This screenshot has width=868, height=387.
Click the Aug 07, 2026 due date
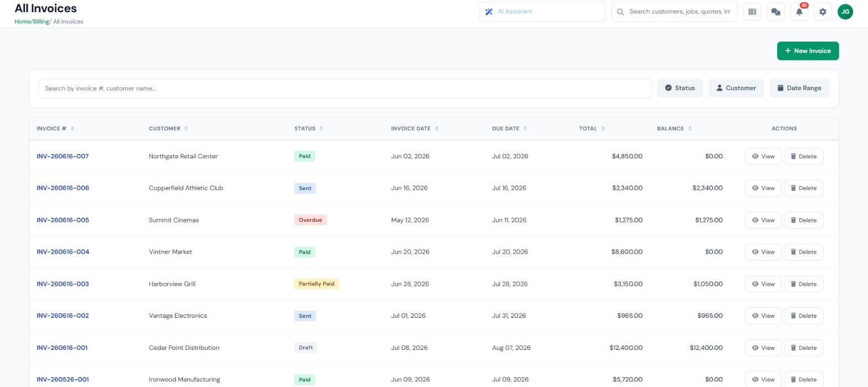click(512, 348)
